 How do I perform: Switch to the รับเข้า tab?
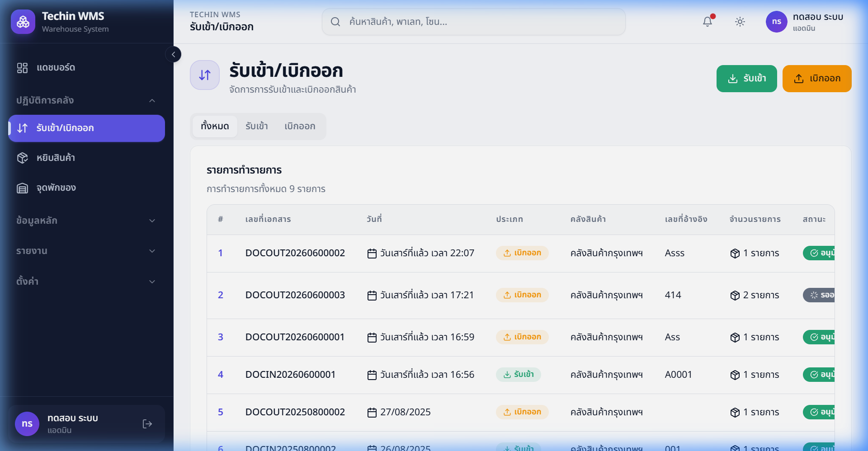tap(257, 127)
